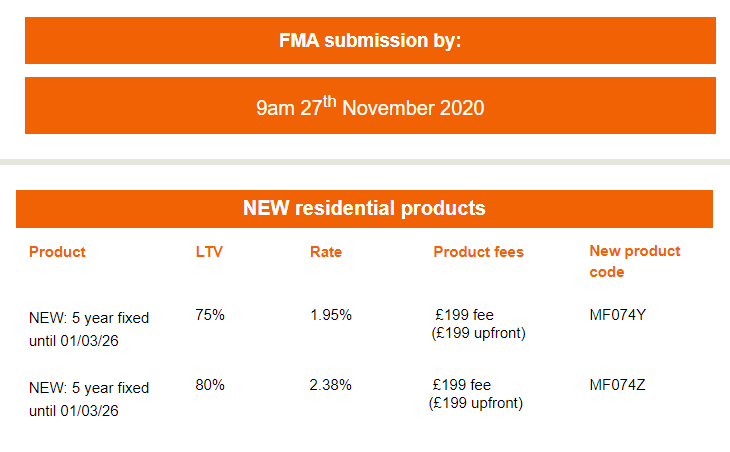Select the NEW residential products header
Image resolution: width=730 pixels, height=452 pixels.
coord(364,209)
